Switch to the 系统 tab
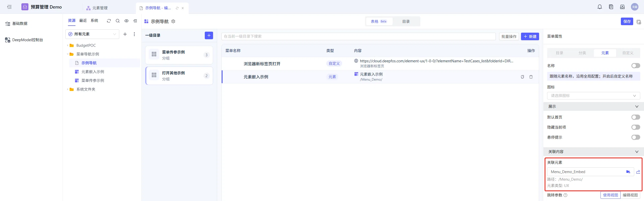The image size is (644, 201). 94,21
